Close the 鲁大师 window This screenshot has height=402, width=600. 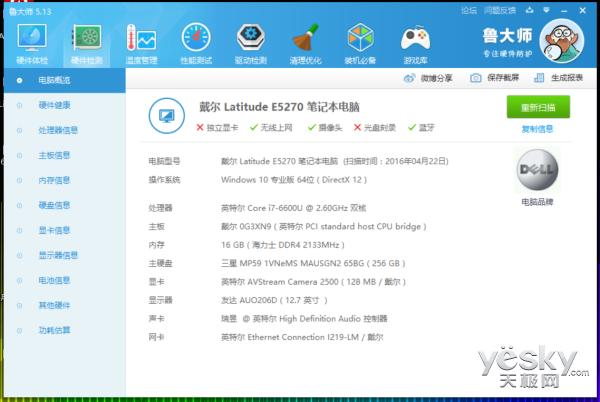582,10
